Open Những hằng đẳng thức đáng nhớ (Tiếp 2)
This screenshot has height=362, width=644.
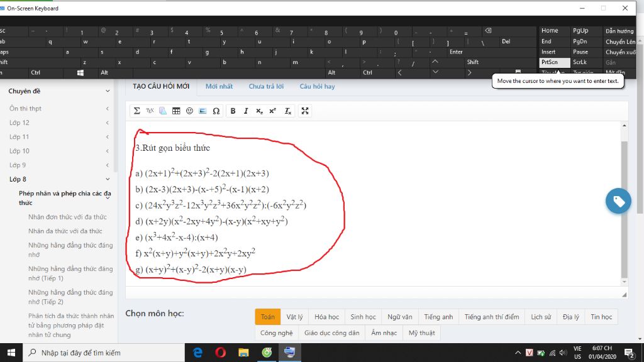click(x=70, y=297)
